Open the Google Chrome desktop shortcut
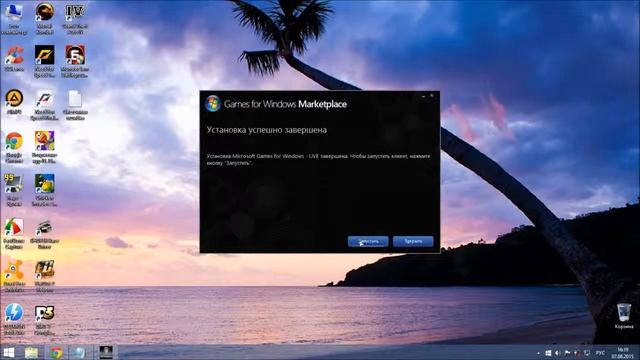 tap(14, 148)
